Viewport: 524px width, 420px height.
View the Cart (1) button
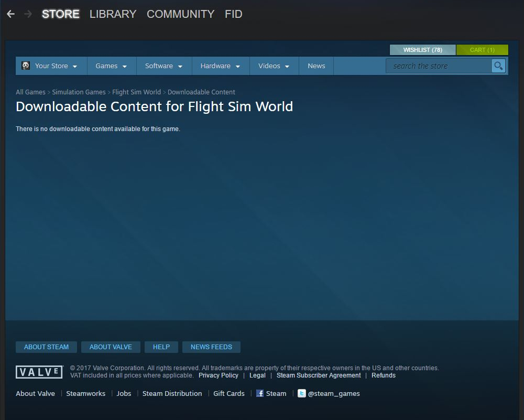(482, 50)
